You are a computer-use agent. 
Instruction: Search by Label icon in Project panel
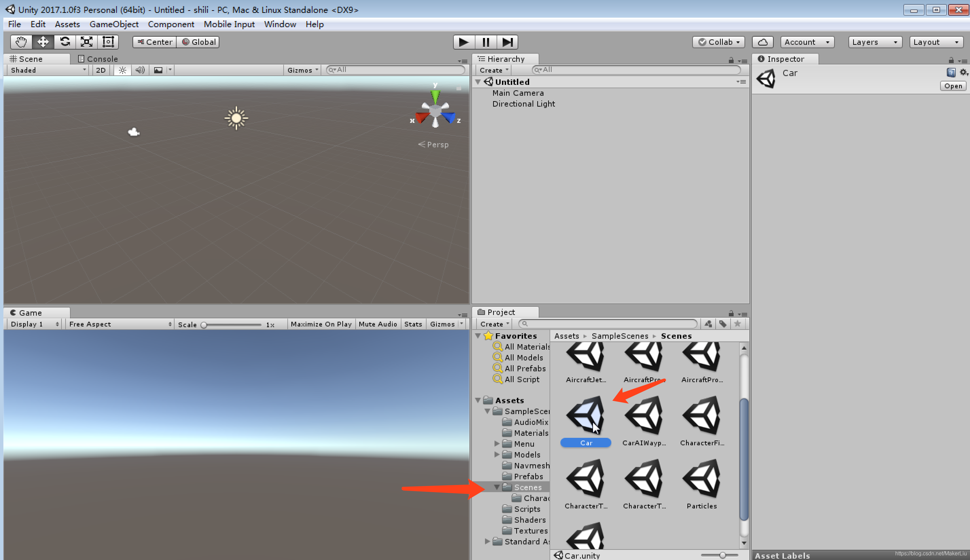(723, 324)
